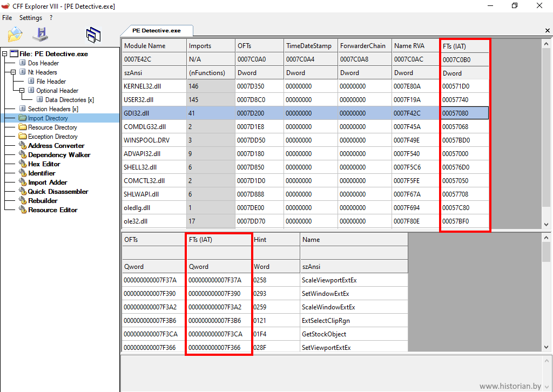Screen dimensions: 553x392
Task: Select the Resource Editor tool
Action: tap(52, 210)
